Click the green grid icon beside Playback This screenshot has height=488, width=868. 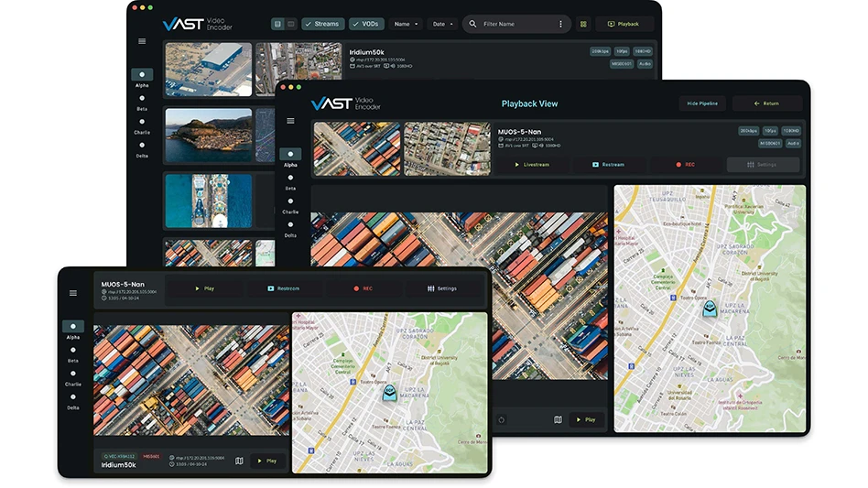pos(582,24)
